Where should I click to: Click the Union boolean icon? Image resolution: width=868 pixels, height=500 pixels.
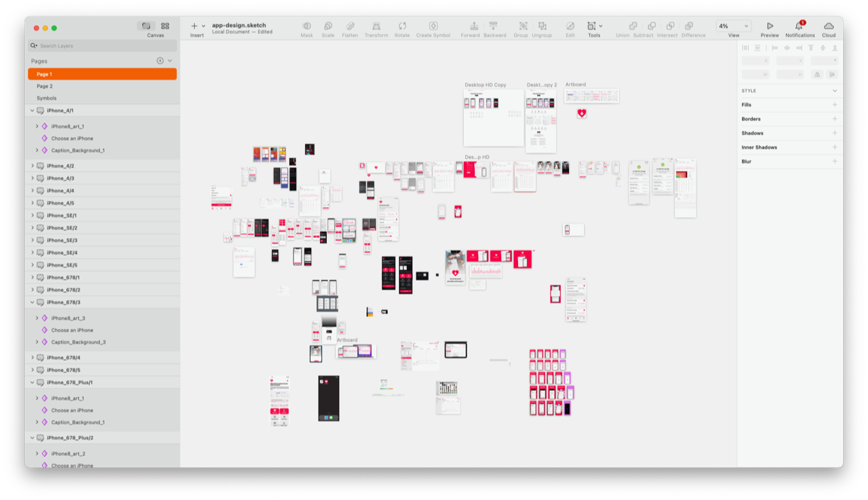click(633, 26)
